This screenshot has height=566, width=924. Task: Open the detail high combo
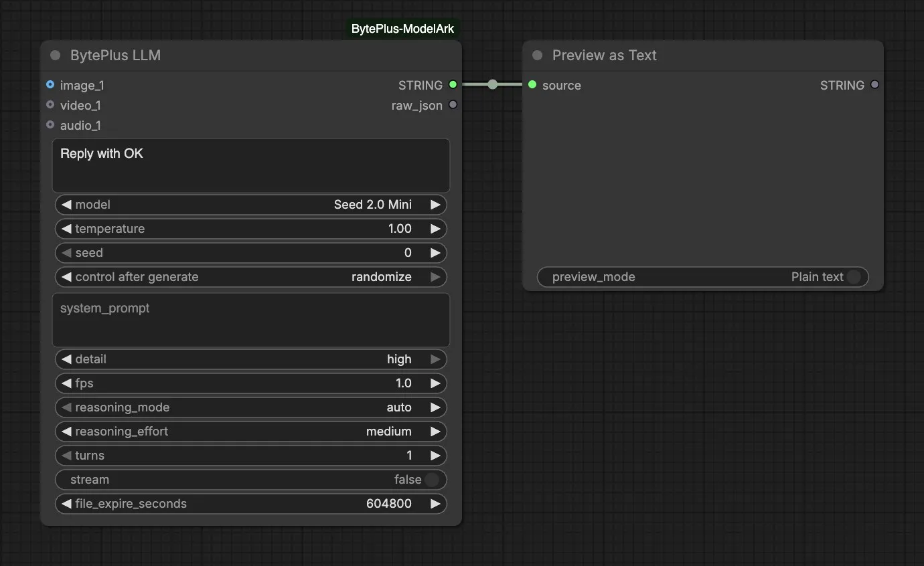[250, 359]
